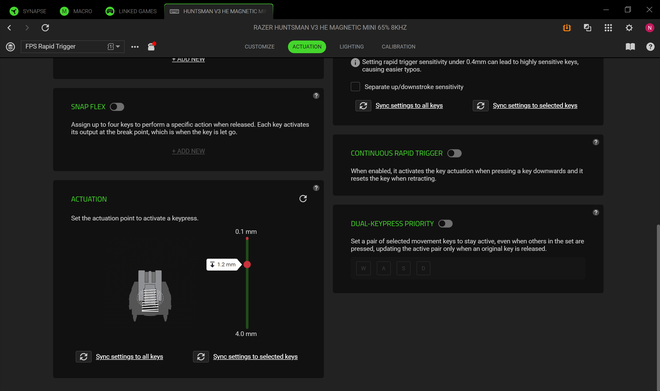
Task: Open the Customize tab
Action: (259, 47)
